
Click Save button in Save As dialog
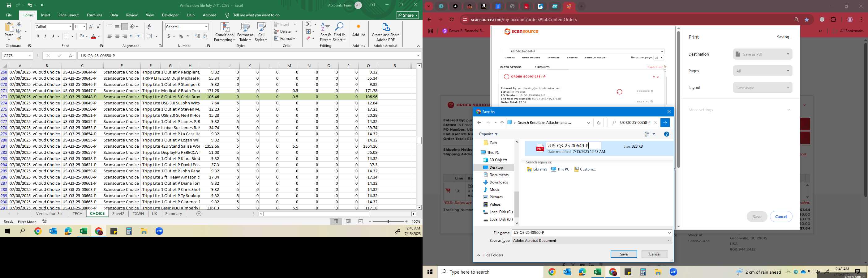coord(624,254)
